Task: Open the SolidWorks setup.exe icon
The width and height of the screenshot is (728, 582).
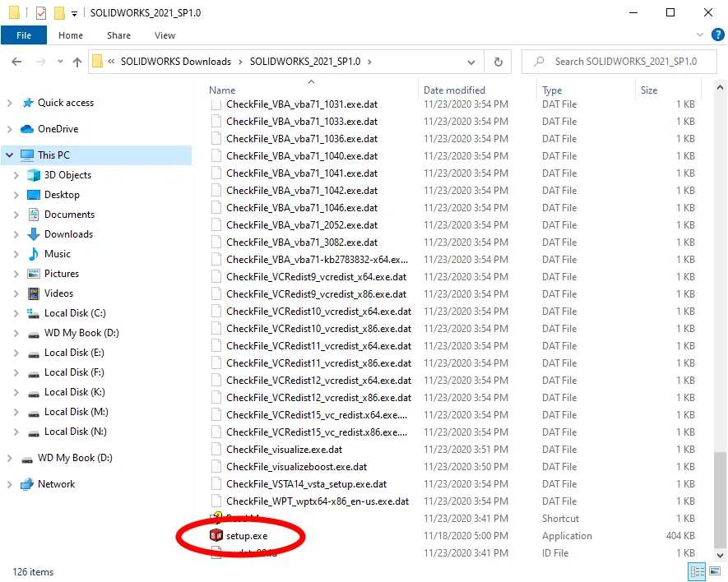Action: click(216, 536)
